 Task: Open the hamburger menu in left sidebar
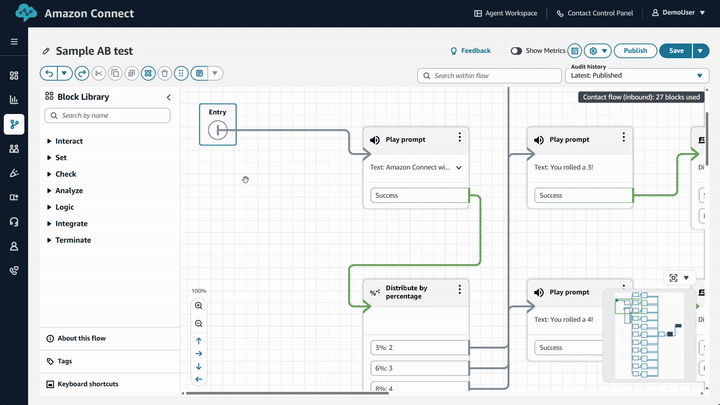tap(14, 42)
